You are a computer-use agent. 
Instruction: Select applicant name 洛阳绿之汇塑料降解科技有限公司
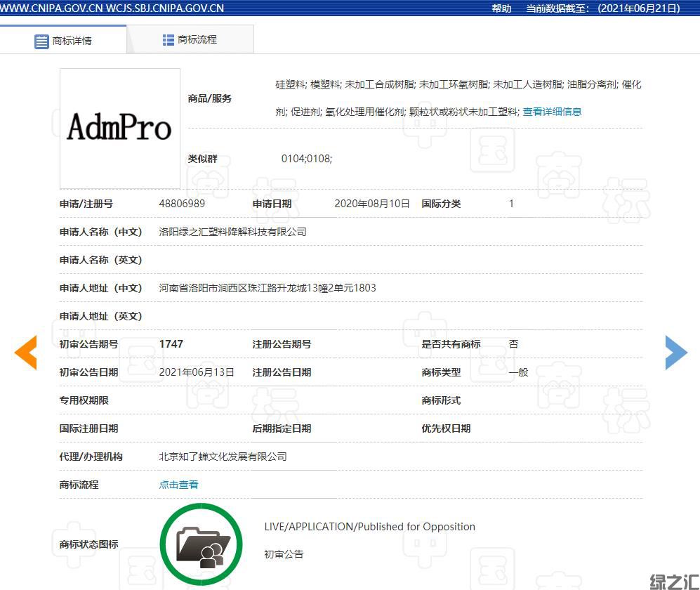(232, 232)
